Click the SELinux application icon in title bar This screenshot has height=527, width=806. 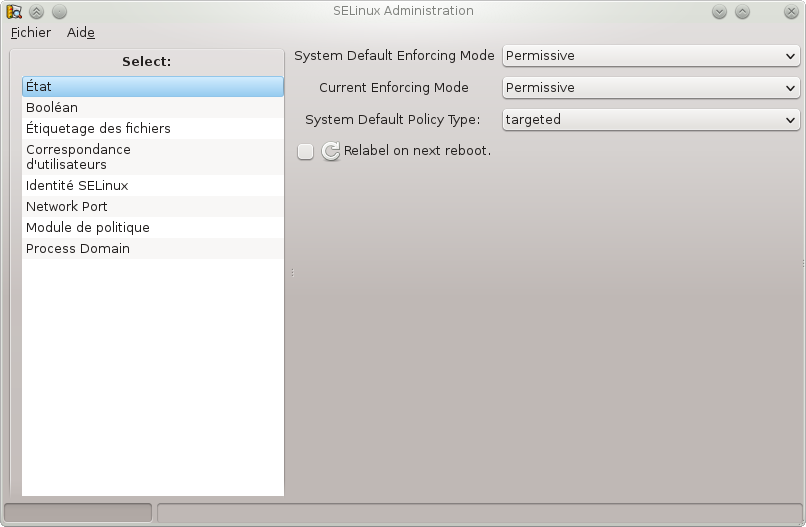[x=14, y=11]
